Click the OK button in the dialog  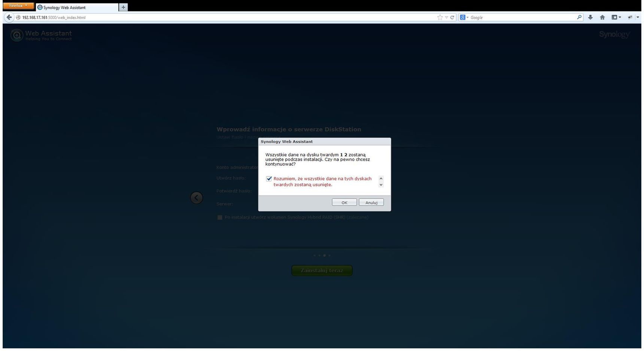click(344, 202)
